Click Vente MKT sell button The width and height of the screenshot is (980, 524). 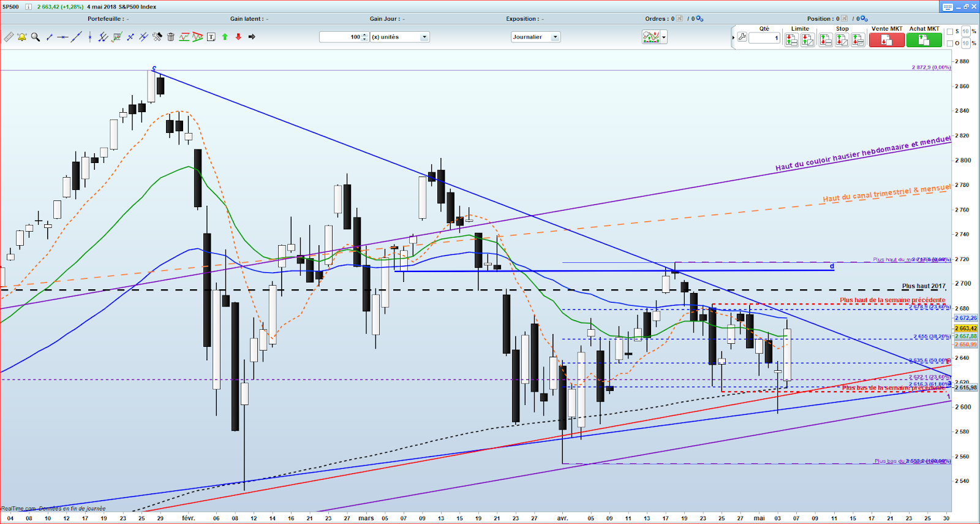(887, 40)
